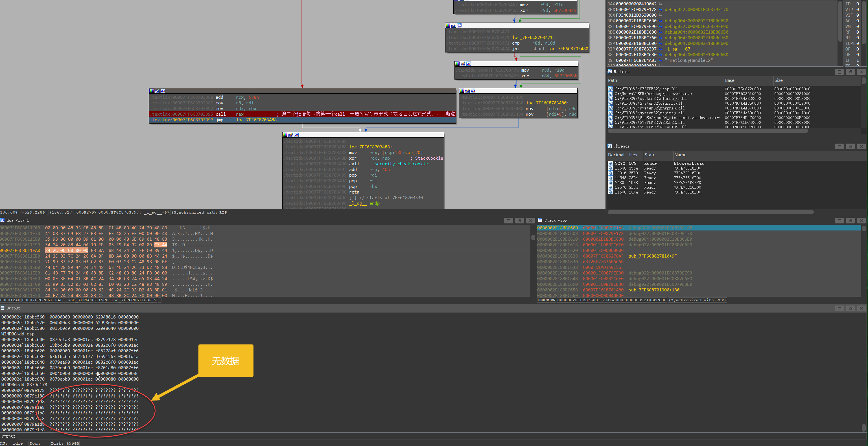Image resolution: width=868 pixels, height=446 pixels.
Task: Select the icmp.Dll module entry
Action: (646, 89)
